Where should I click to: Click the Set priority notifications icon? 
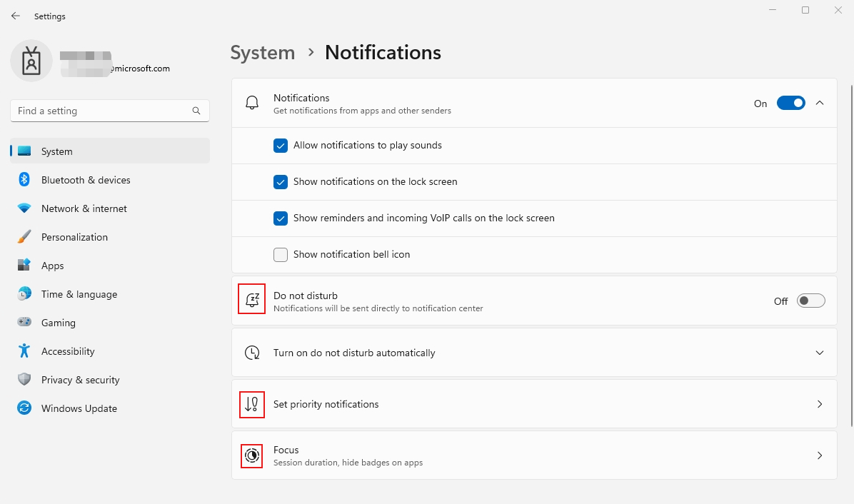(x=251, y=403)
